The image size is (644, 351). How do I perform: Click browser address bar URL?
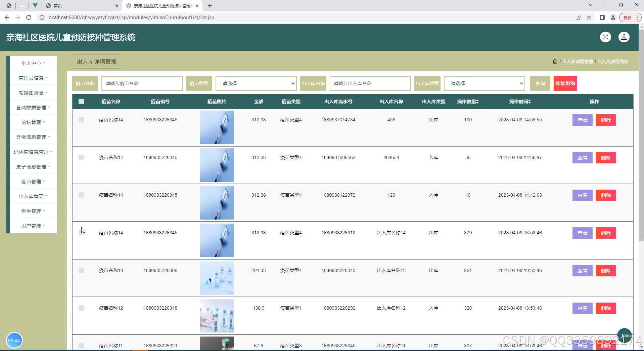[131, 17]
